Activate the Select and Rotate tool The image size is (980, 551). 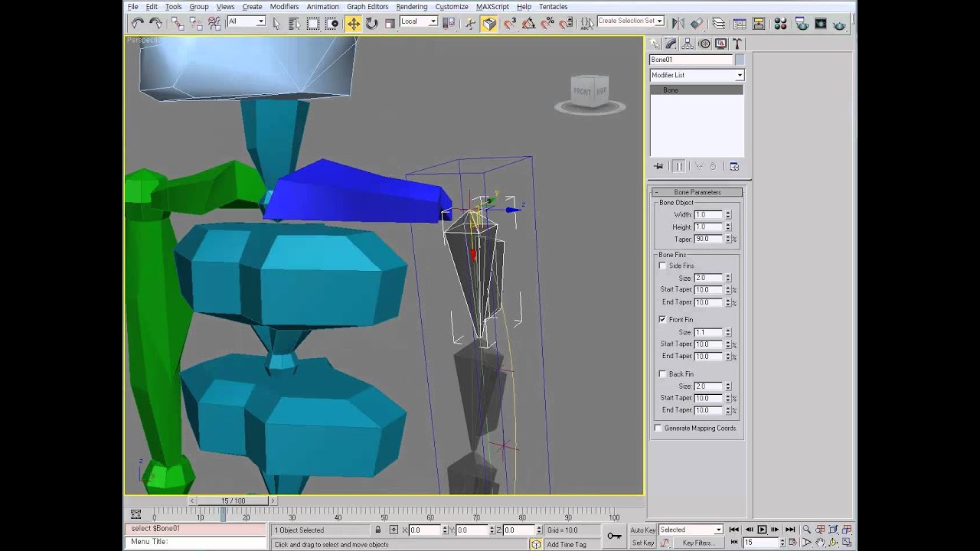tap(371, 24)
